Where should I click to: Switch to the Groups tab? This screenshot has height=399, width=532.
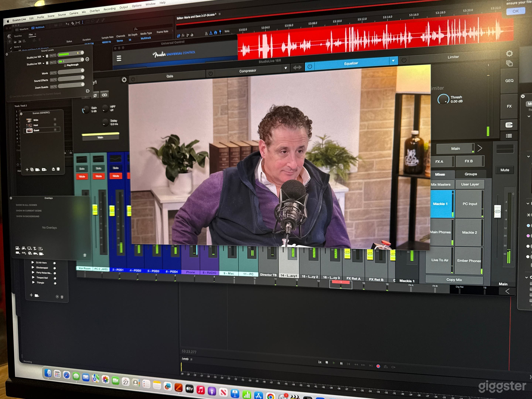(470, 174)
